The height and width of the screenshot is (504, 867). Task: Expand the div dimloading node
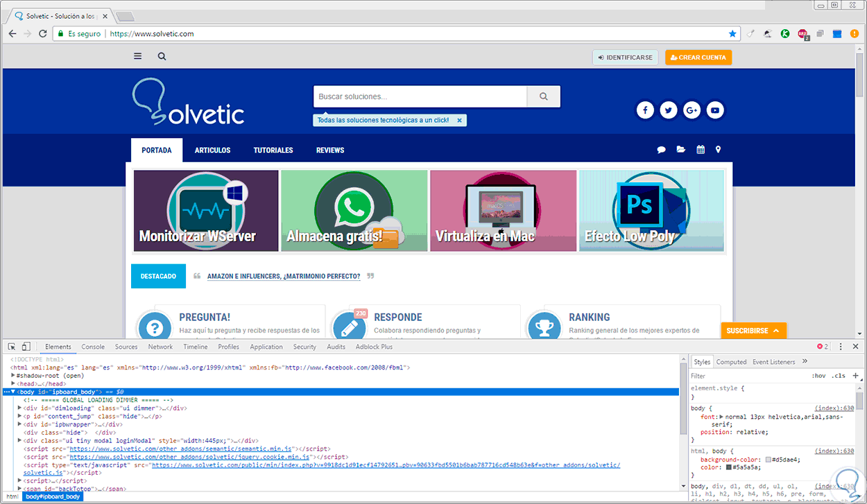(x=20, y=408)
